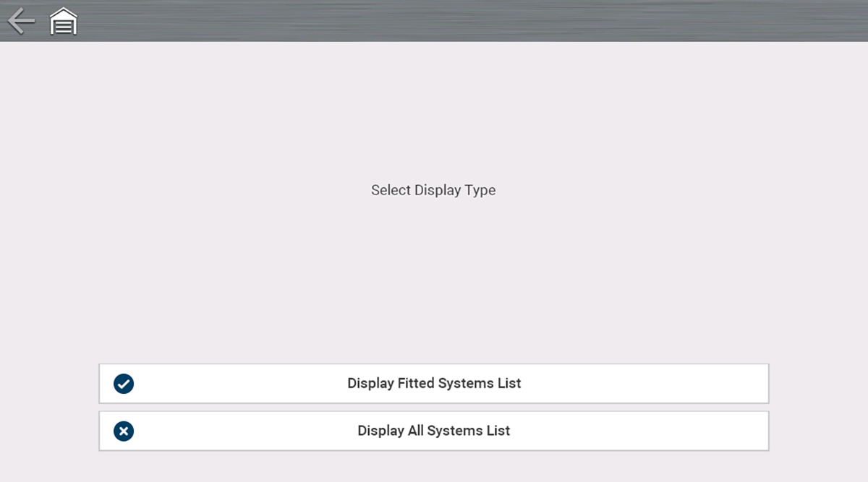Click the checkmark icon beside Fitted Systems
The height and width of the screenshot is (482, 868).
pos(124,384)
